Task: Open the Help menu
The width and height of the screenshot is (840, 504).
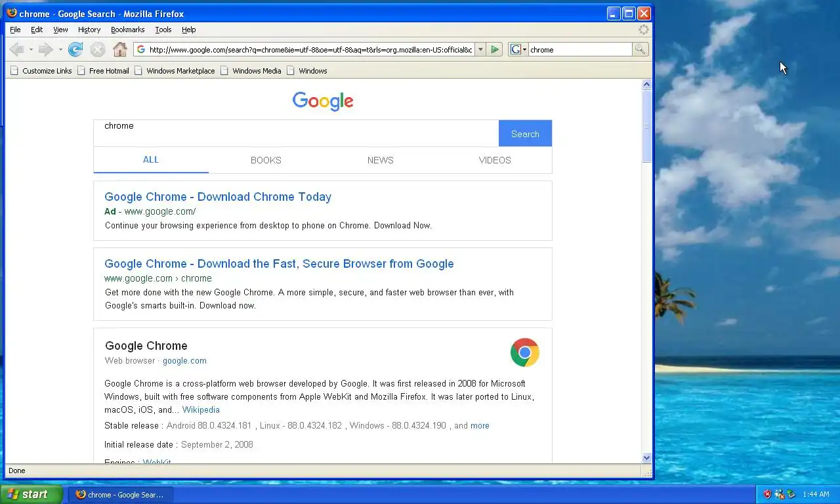Action: 189,30
